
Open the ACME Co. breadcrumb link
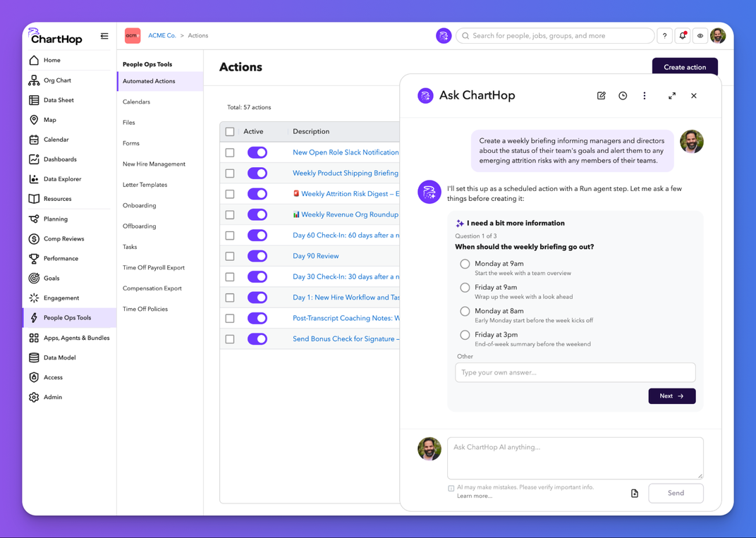click(x=162, y=36)
